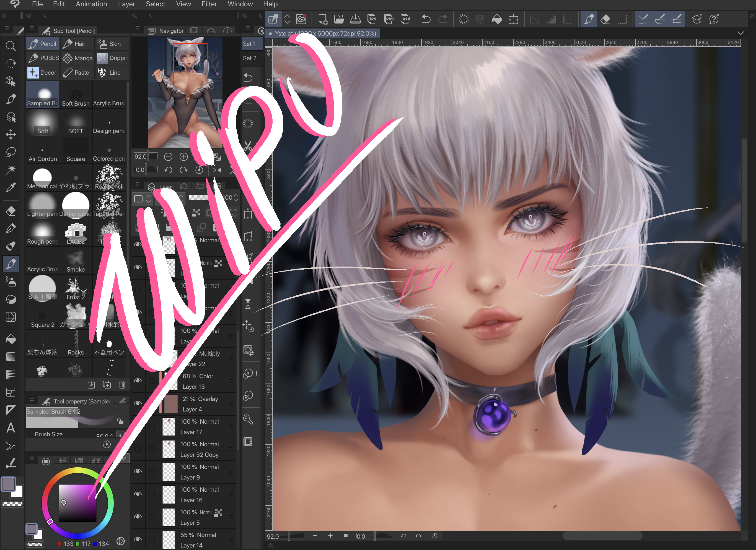Toggle visibility of Layer 16
Screen dimensions: 756x550
[138, 494]
